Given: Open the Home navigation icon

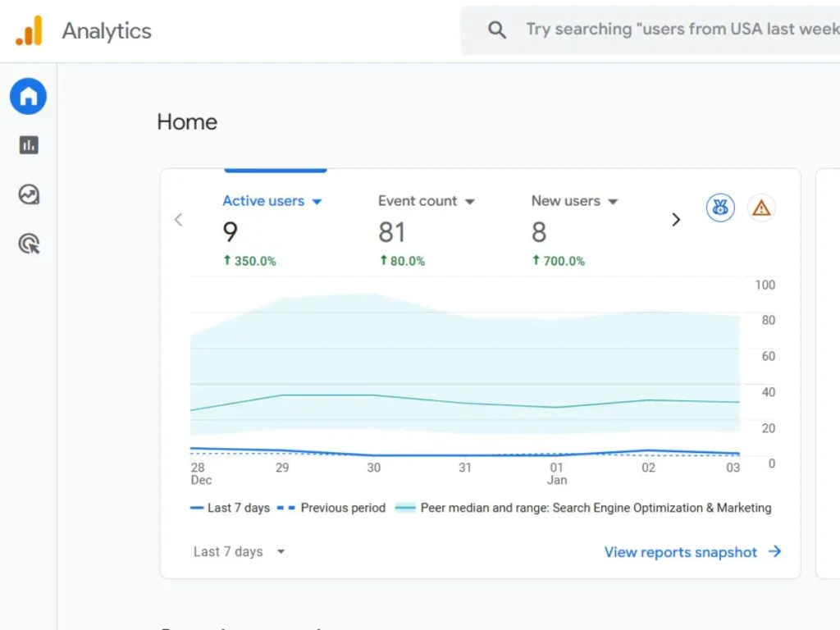Looking at the screenshot, I should (x=29, y=97).
